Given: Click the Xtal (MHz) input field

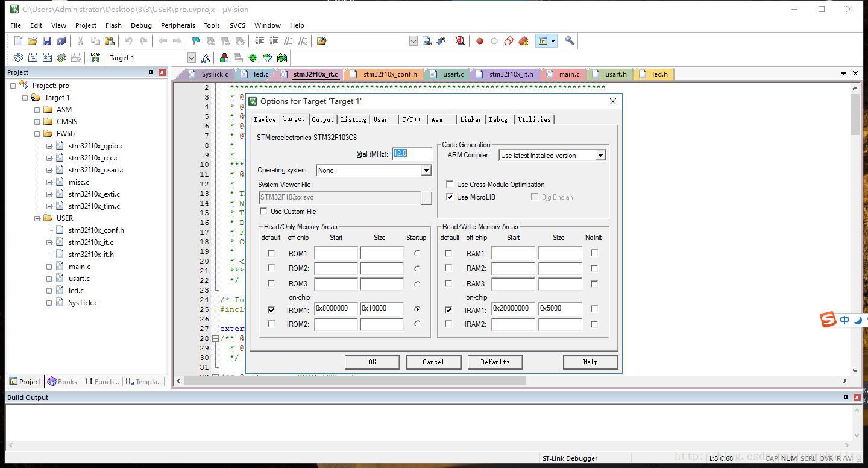Looking at the screenshot, I should [x=412, y=154].
